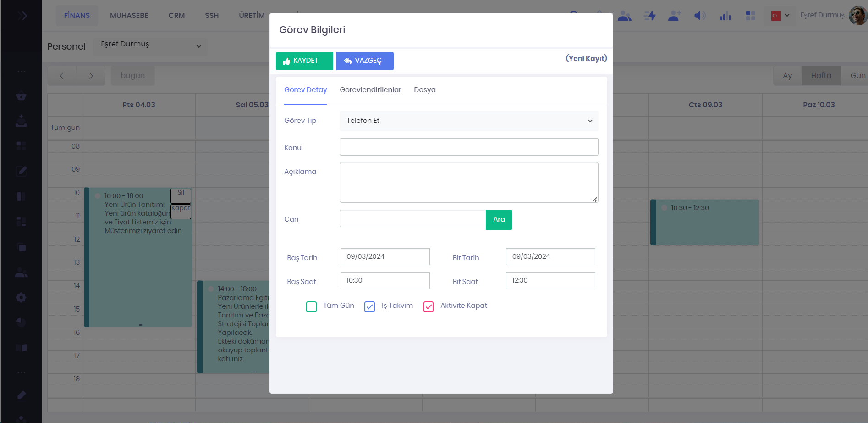The image size is (868, 423).
Task: Click the teal 10:30 - 12:30 calendar event
Action: click(x=705, y=223)
